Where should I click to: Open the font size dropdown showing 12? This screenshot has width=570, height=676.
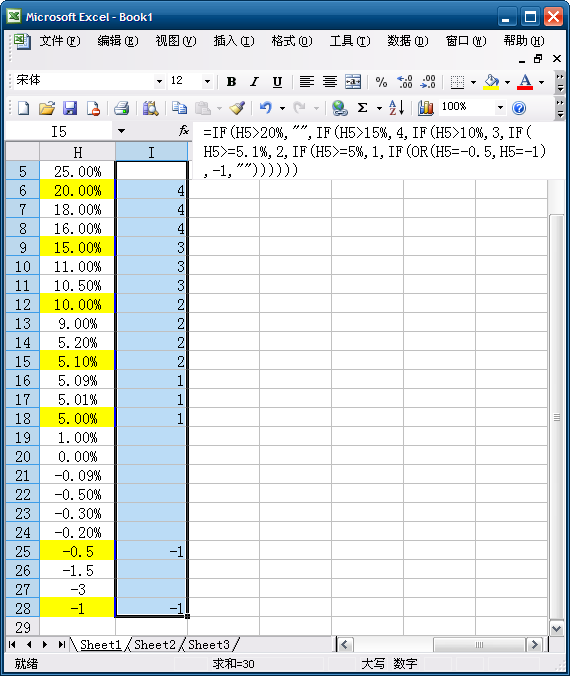coord(207,81)
